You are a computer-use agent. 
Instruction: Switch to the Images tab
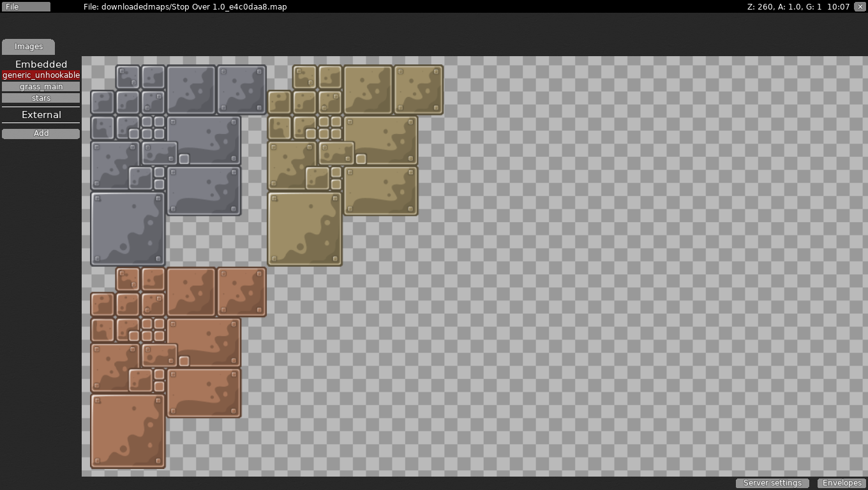pos(29,47)
